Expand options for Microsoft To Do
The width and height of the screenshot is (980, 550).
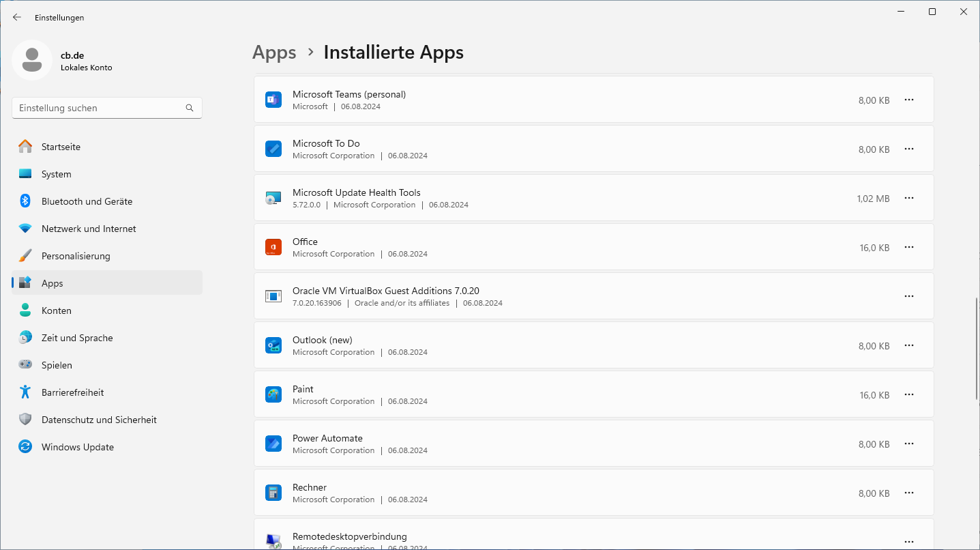[x=908, y=149]
